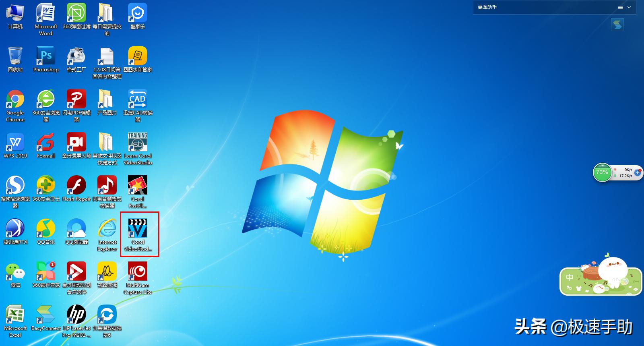The image size is (644, 346).
Task: Select the 金舟视频分割合并软件 icon
Action: (76, 278)
